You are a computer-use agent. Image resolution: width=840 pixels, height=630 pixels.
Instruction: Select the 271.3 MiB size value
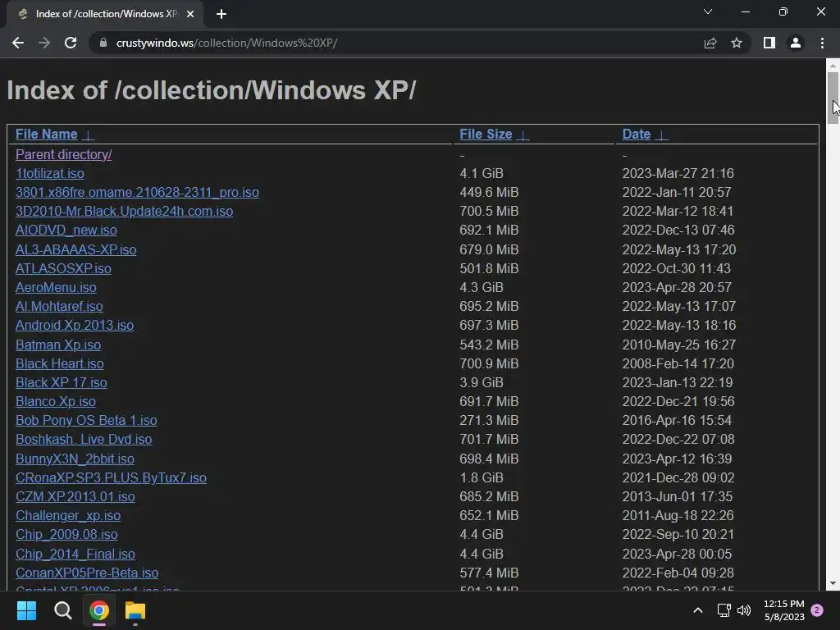[x=489, y=420]
